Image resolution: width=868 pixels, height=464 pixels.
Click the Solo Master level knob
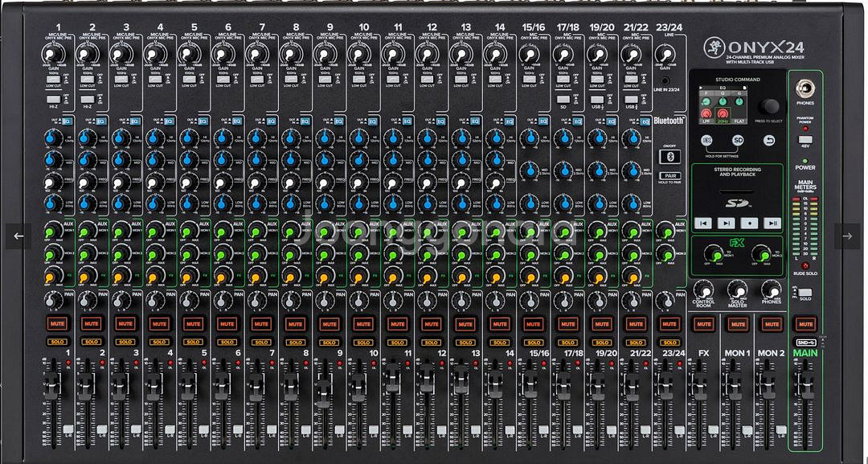click(737, 289)
